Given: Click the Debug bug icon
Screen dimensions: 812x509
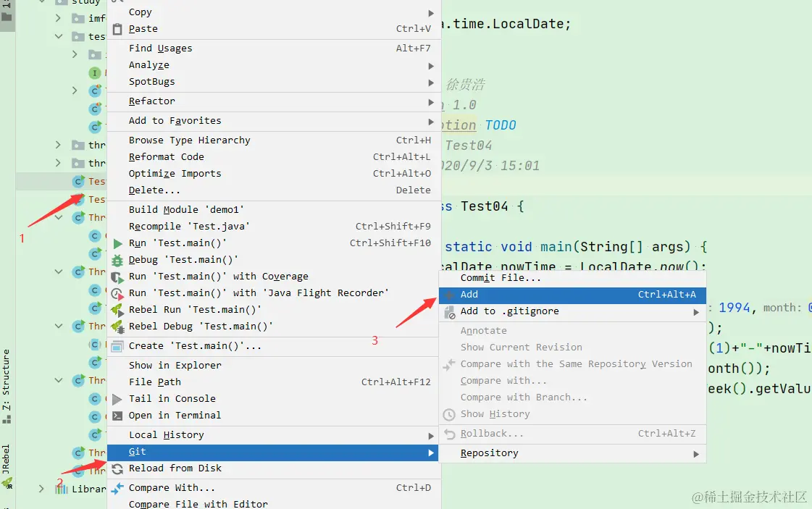Looking at the screenshot, I should tap(117, 260).
